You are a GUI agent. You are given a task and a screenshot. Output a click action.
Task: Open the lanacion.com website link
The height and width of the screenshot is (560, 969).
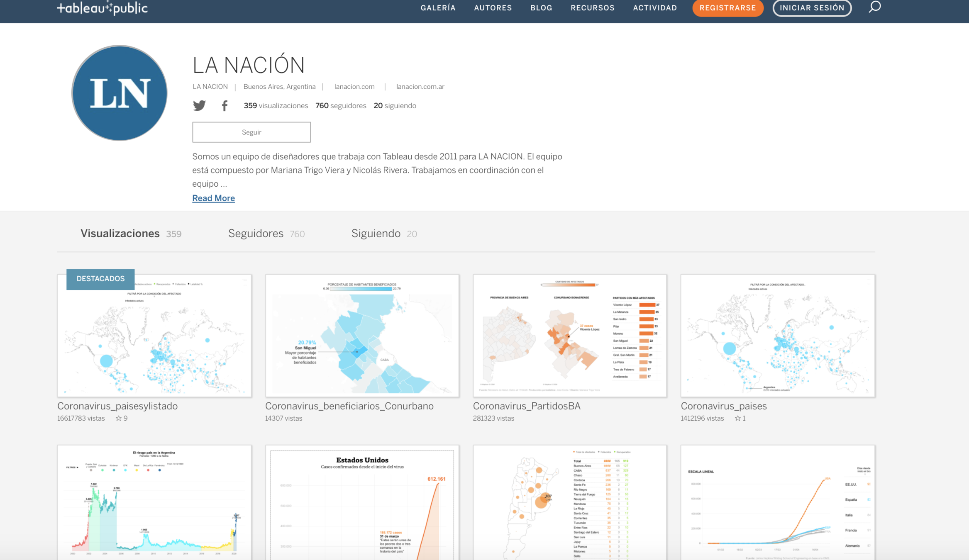(x=354, y=87)
